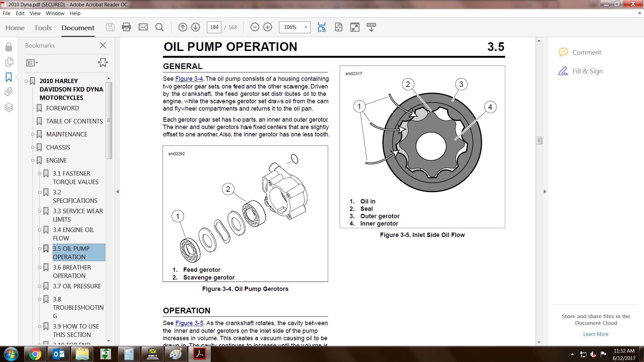Follow the Figure 3-5 link
The height and width of the screenshot is (362, 644).
(x=189, y=323)
